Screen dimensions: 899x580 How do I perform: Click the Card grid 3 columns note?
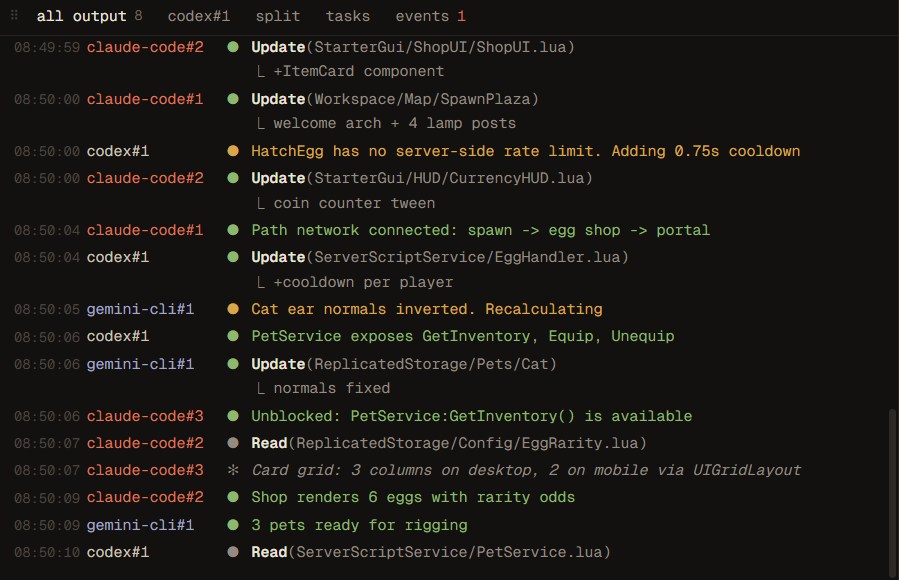526,470
